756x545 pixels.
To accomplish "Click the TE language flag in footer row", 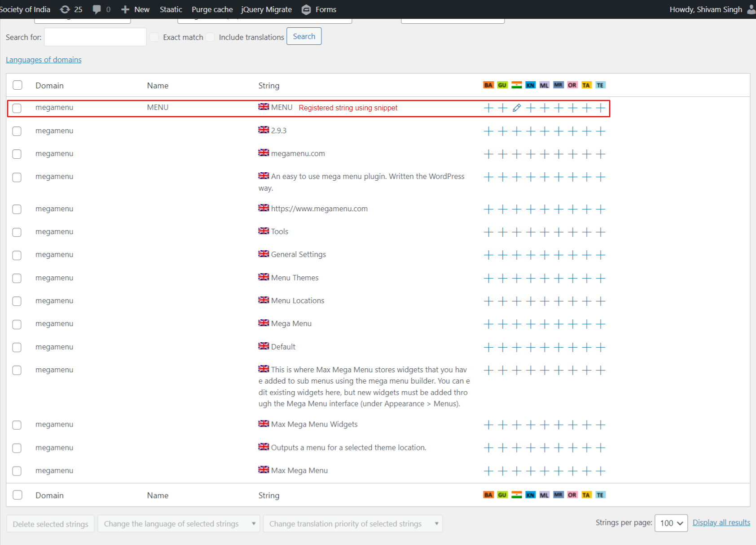I will pos(600,495).
